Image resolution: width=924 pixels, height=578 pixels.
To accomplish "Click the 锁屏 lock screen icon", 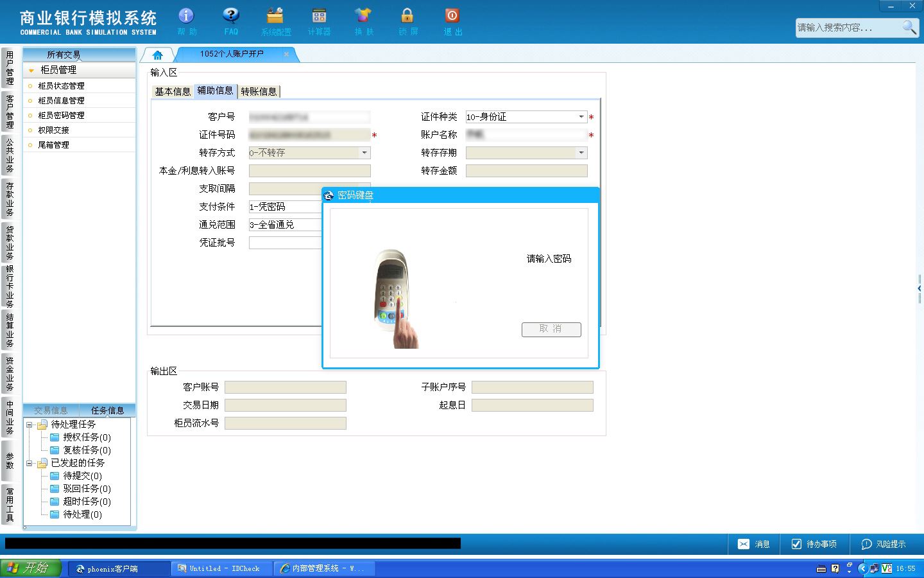I will pos(407,15).
